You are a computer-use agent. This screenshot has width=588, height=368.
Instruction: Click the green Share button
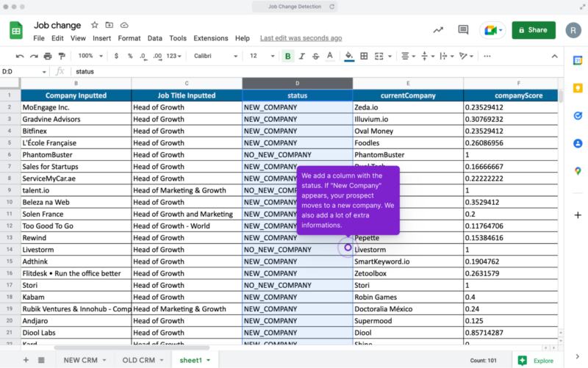point(534,30)
